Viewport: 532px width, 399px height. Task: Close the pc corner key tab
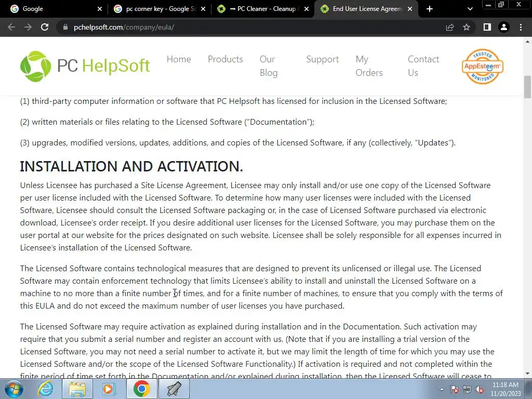203,9
